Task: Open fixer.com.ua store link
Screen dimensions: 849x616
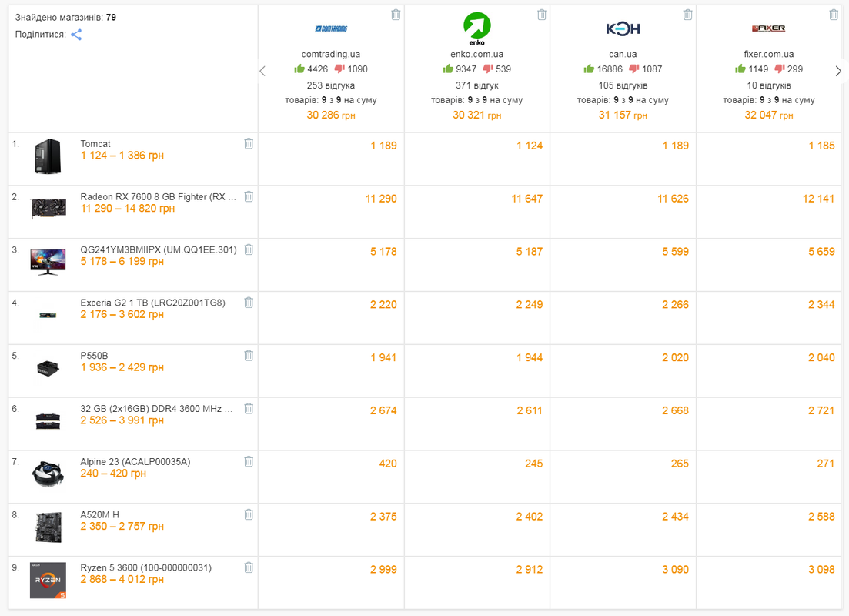Action: (x=769, y=54)
